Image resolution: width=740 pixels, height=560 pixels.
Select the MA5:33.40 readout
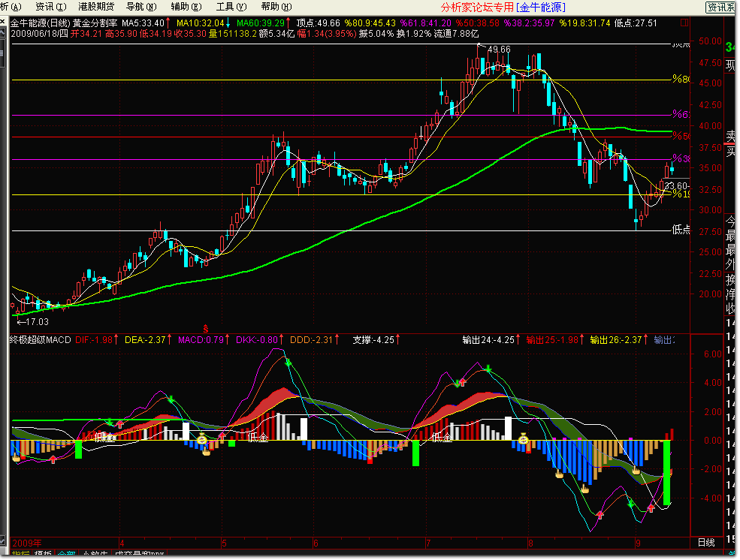pos(143,23)
